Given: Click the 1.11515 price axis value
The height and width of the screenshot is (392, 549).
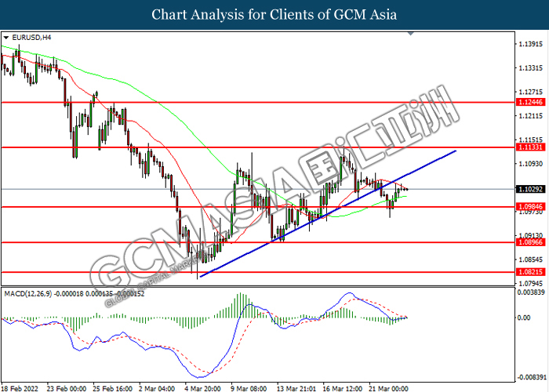Looking at the screenshot, I should click(x=531, y=140).
